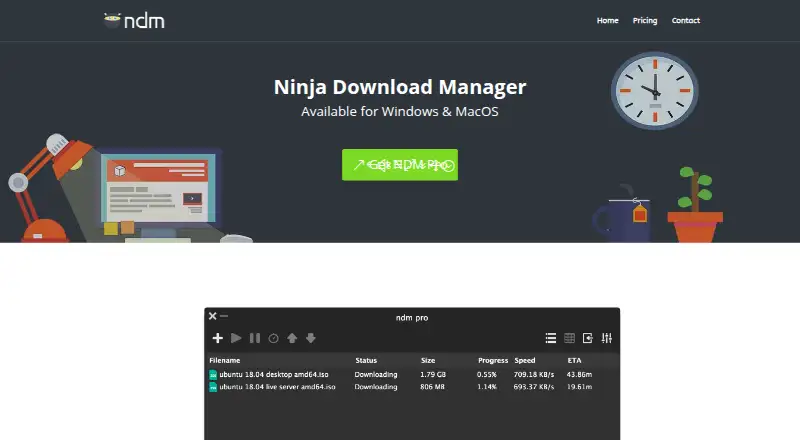Image resolution: width=800 pixels, height=440 pixels.
Task: Click the play/resume download icon
Action: [236, 338]
